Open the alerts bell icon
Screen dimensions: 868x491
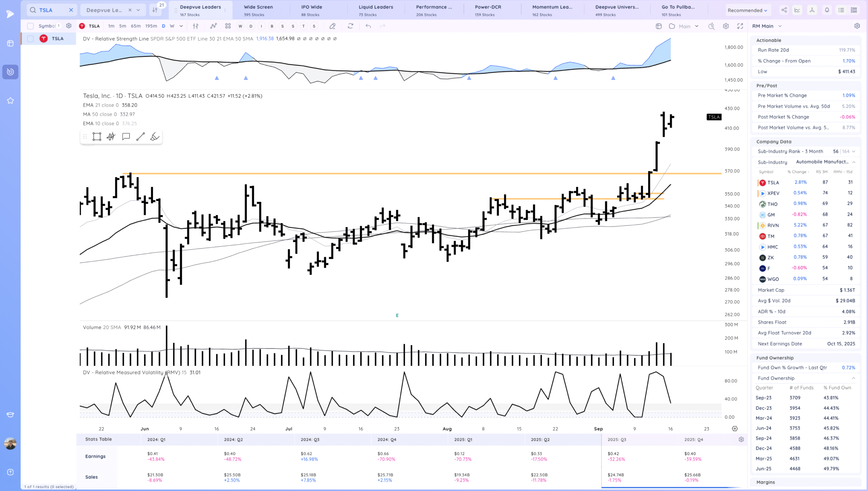pos(827,10)
